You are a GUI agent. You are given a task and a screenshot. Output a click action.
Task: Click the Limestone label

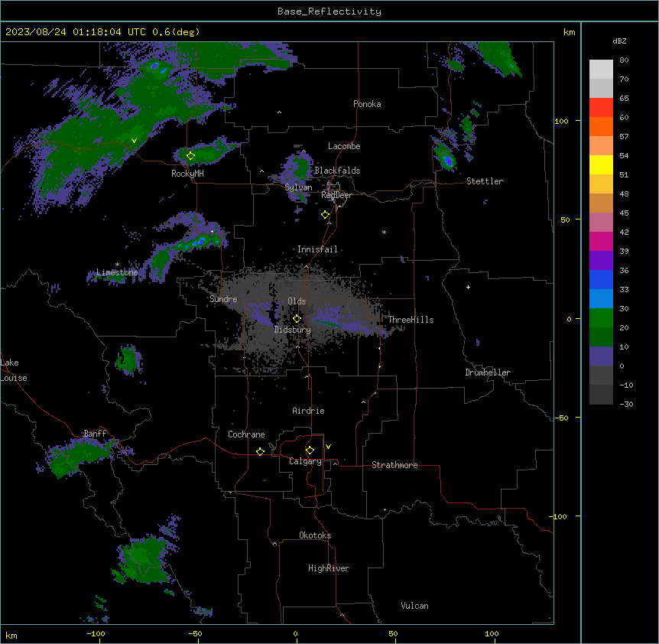pyautogui.click(x=117, y=272)
